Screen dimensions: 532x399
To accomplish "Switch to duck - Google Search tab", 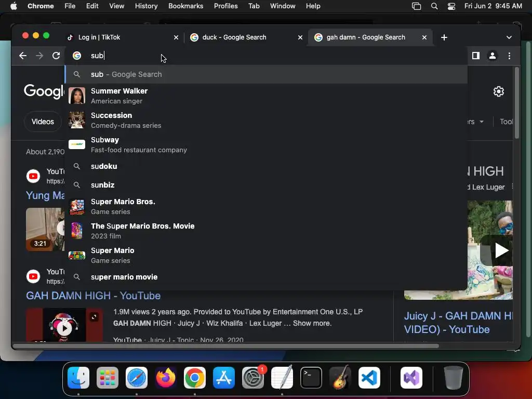I will click(246, 37).
